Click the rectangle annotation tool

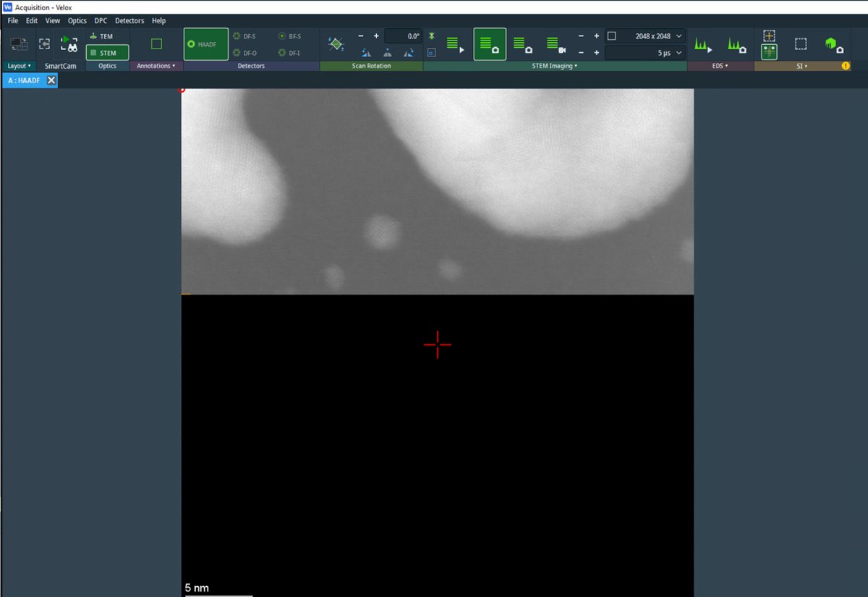tap(156, 44)
